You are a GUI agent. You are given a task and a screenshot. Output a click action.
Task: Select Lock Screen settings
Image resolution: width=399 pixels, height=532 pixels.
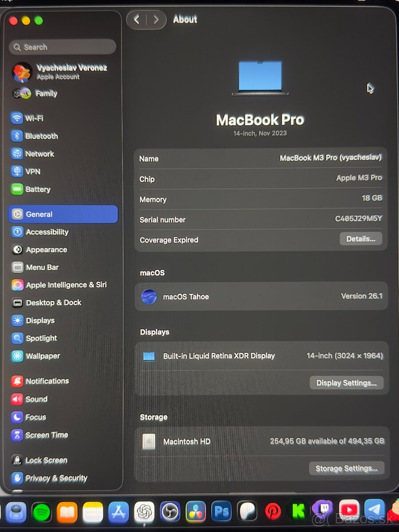click(46, 460)
